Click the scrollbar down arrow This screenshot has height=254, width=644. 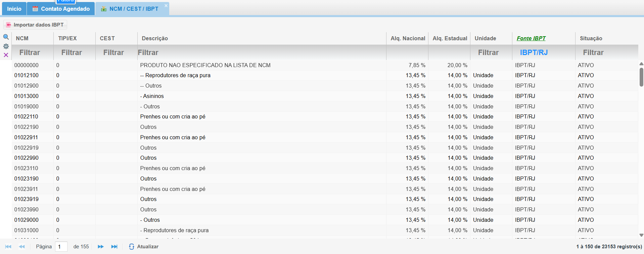click(641, 235)
